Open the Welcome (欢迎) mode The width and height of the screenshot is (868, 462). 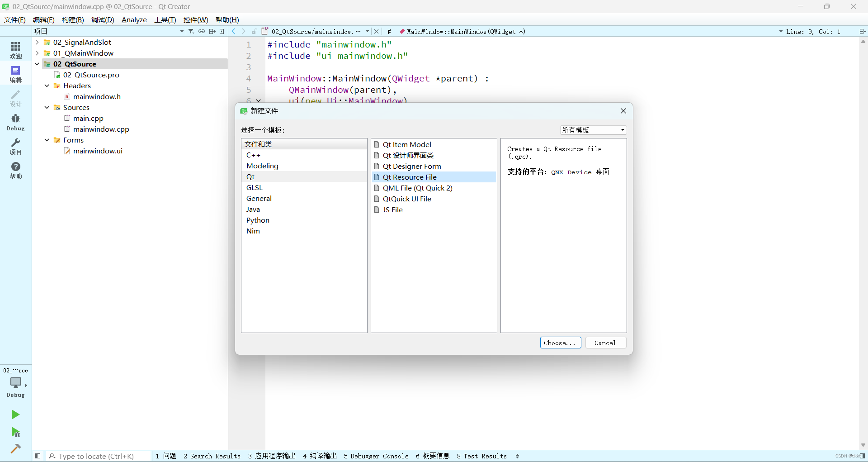tap(16, 50)
